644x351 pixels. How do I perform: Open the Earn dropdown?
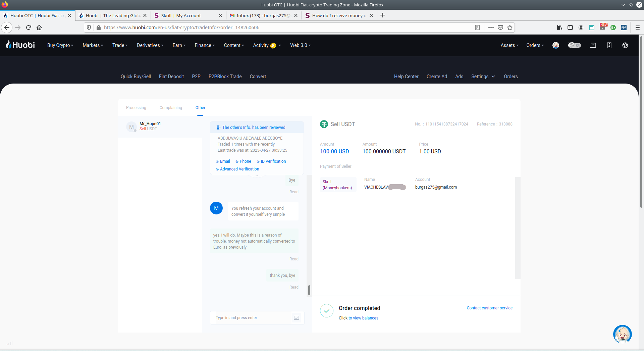(x=179, y=45)
